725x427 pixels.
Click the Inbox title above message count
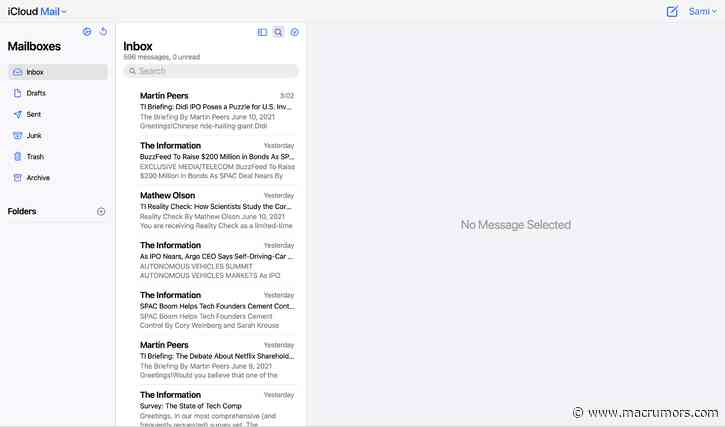point(138,46)
